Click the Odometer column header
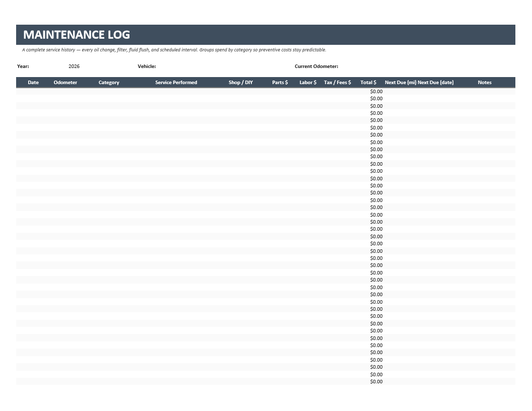This screenshot has height=411, width=532. (65, 83)
